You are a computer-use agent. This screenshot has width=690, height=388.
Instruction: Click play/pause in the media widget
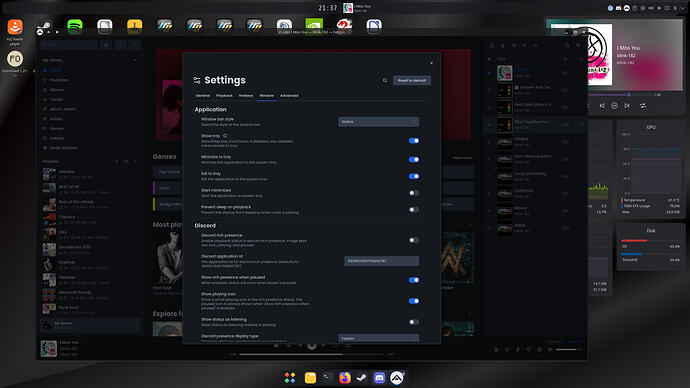[x=614, y=106]
